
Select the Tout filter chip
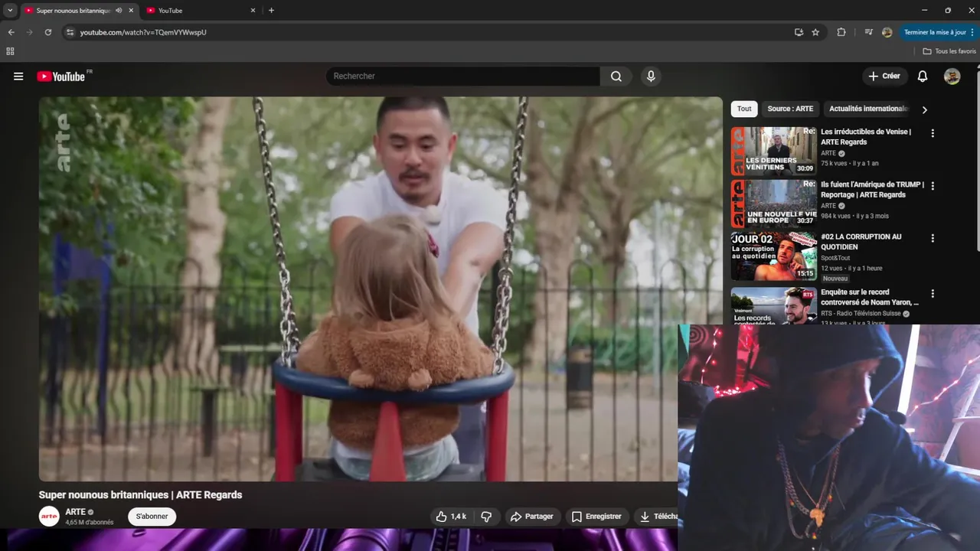pyautogui.click(x=744, y=109)
